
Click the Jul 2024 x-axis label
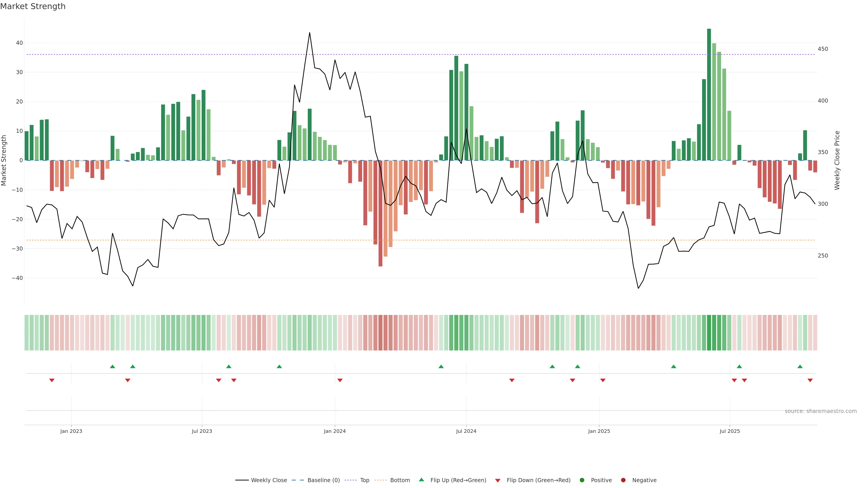[466, 431]
